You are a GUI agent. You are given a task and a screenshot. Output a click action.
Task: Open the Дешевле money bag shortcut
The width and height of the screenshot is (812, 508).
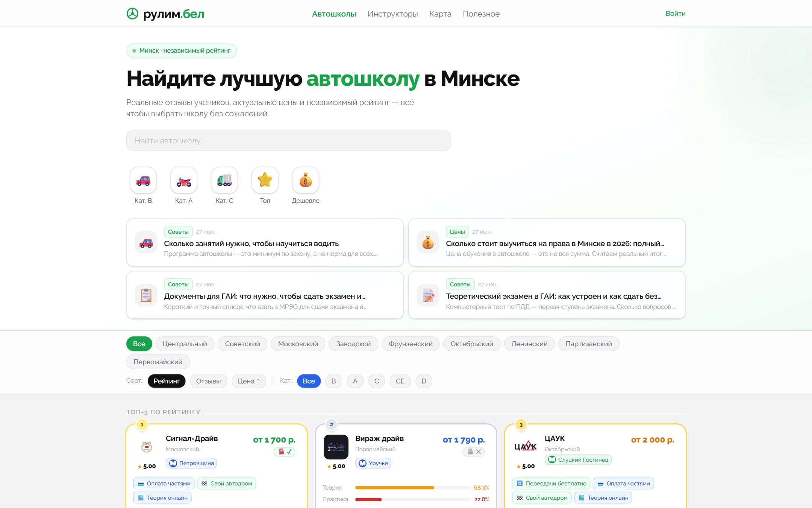pyautogui.click(x=306, y=180)
